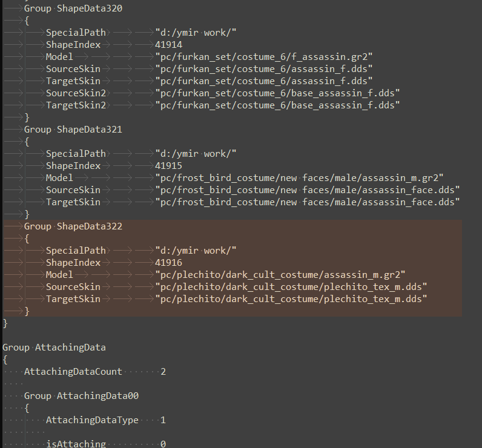The image size is (482, 448).
Task: Click the ShapeIndex value 41916
Action: [x=168, y=262]
